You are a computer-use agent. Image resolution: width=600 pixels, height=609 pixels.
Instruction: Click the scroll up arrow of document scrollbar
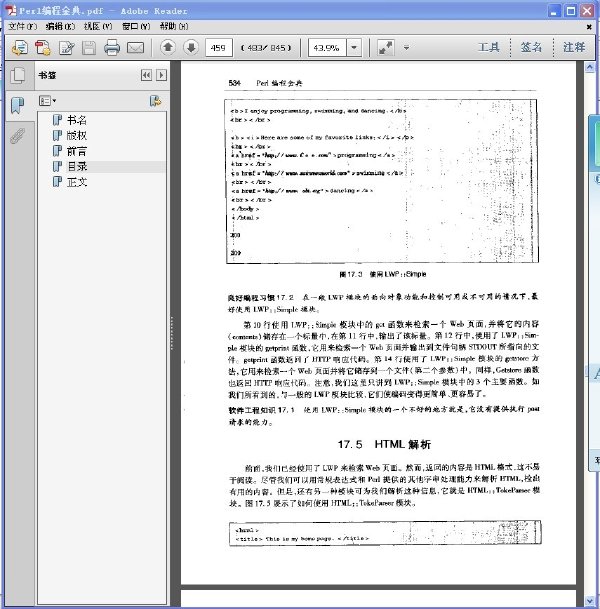[590, 68]
